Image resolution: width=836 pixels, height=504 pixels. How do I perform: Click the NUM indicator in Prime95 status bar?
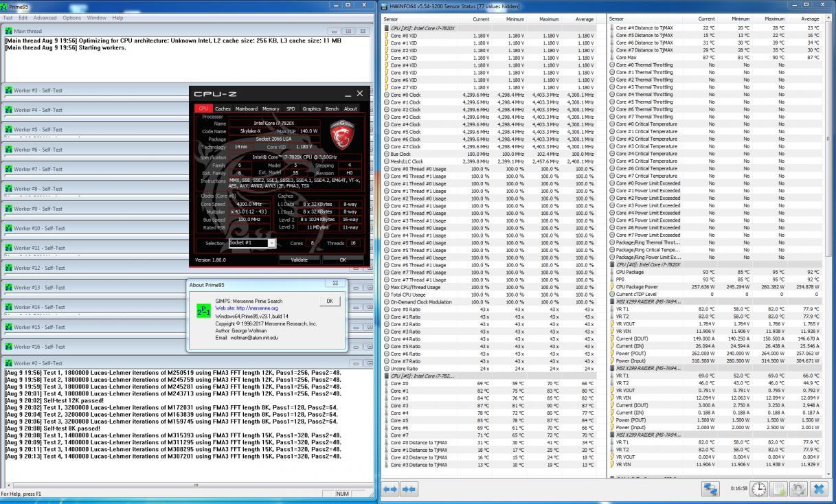click(342, 494)
